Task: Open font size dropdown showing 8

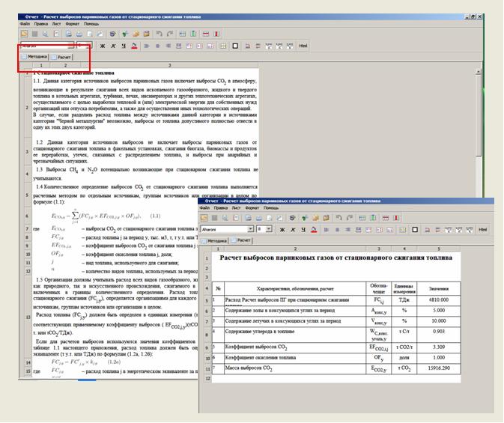Action: (268, 229)
